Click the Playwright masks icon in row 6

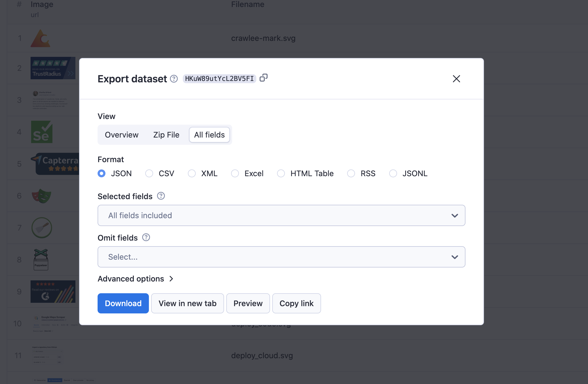42,196
